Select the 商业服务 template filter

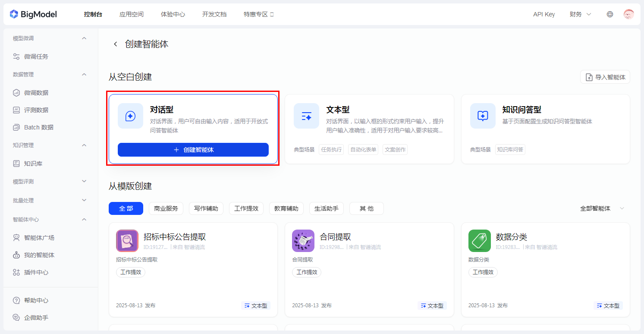(x=166, y=208)
